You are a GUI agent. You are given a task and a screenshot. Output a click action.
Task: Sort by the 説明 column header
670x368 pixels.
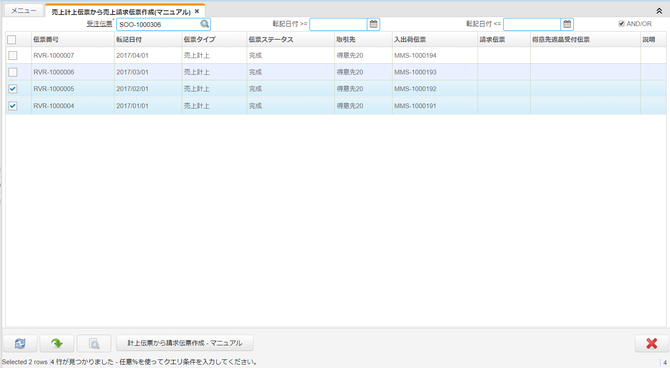[653, 39]
